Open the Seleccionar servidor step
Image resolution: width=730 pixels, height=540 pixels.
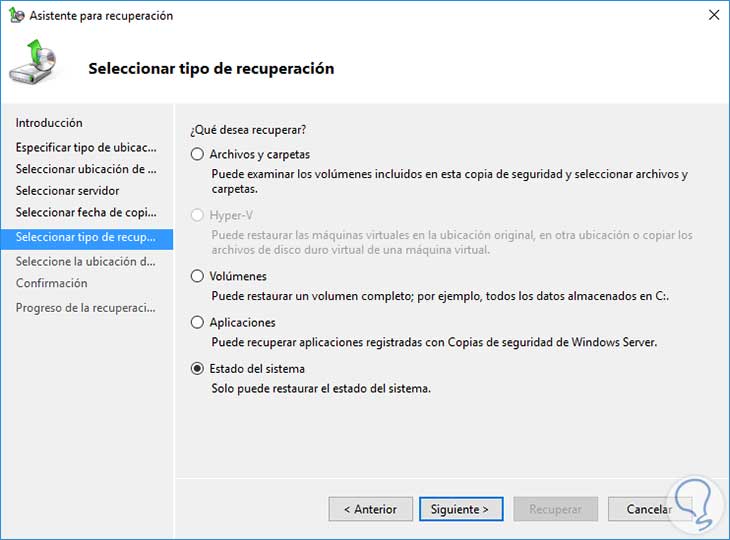[x=67, y=191]
